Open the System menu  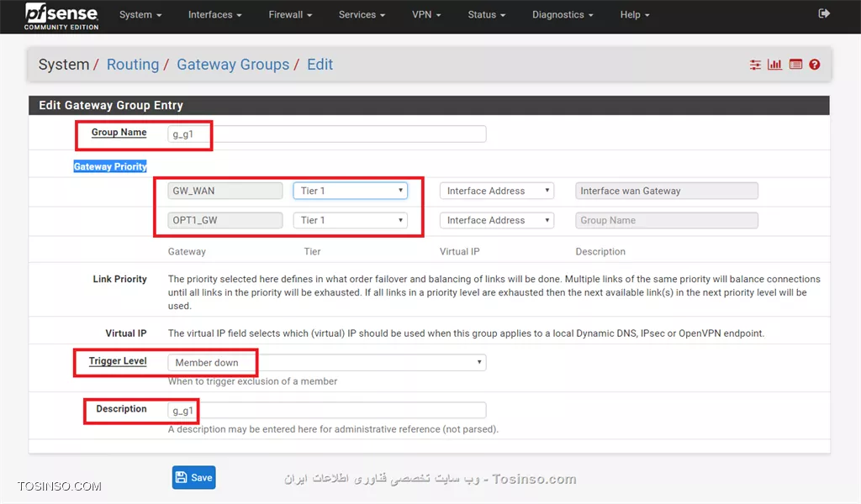[140, 15]
